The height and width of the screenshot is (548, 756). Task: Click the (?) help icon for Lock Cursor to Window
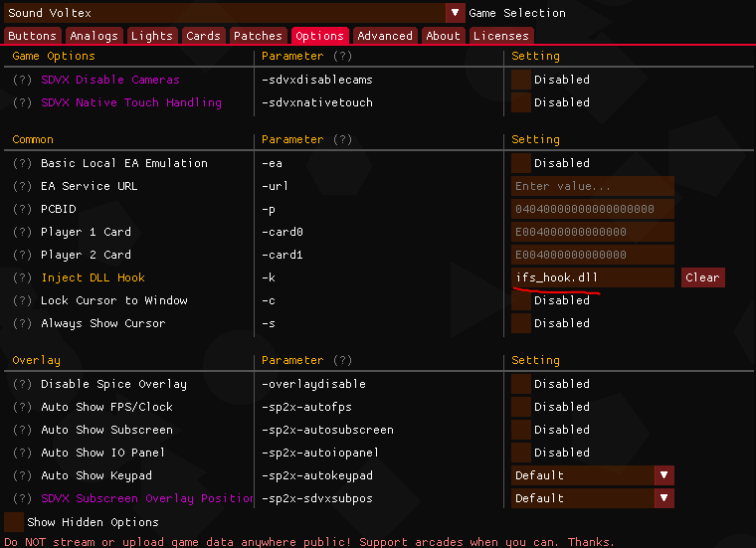point(22,300)
